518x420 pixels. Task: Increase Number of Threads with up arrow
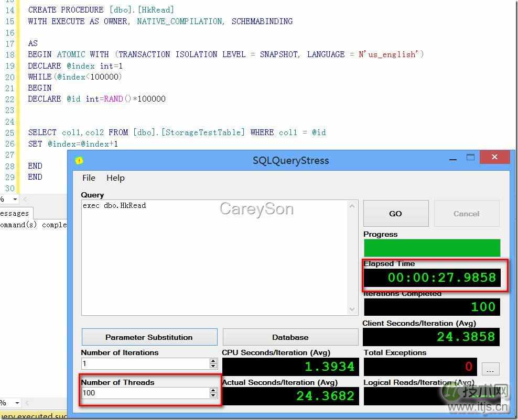click(213, 390)
